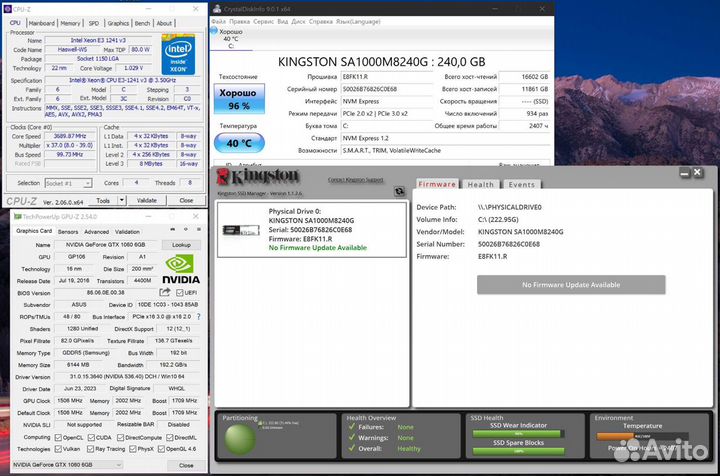Click the Kingston logo in SSD Manager
Screen dimensions: 720x476
click(258, 177)
